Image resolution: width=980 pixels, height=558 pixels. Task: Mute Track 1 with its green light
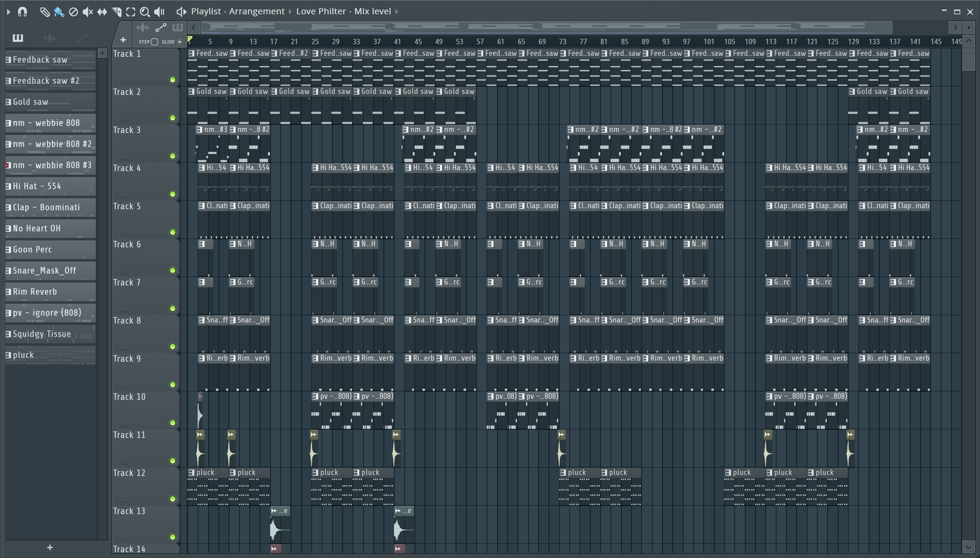pos(173,80)
